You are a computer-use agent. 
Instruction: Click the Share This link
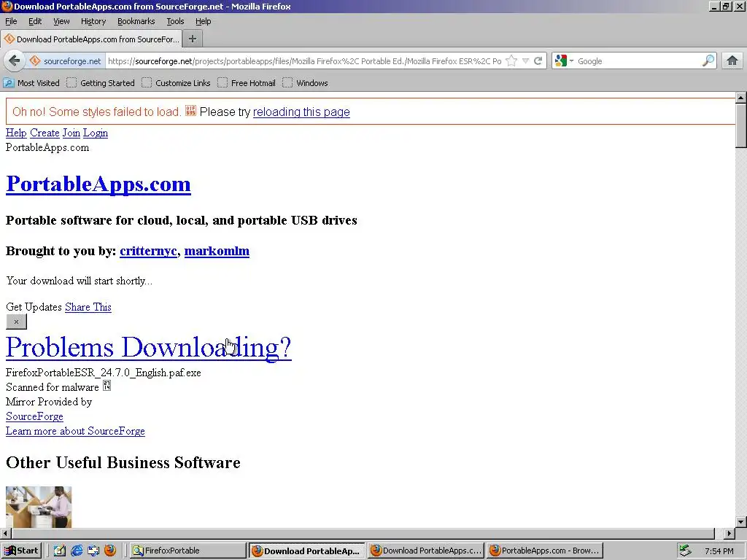pyautogui.click(x=88, y=307)
